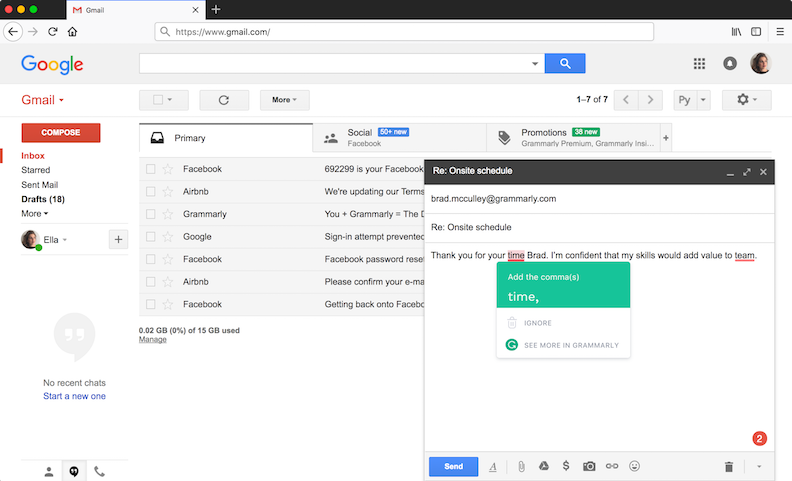
Task: Check the Facebook password reset checkbox
Action: point(151,259)
